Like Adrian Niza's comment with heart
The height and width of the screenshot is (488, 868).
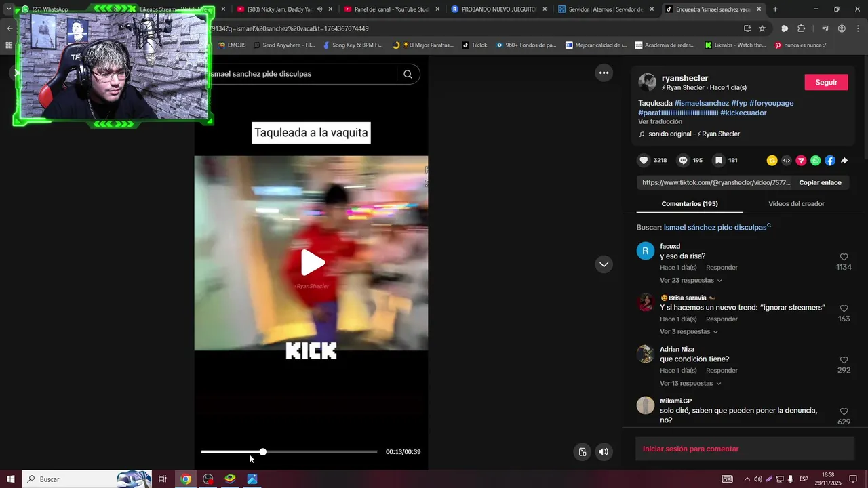(x=844, y=360)
